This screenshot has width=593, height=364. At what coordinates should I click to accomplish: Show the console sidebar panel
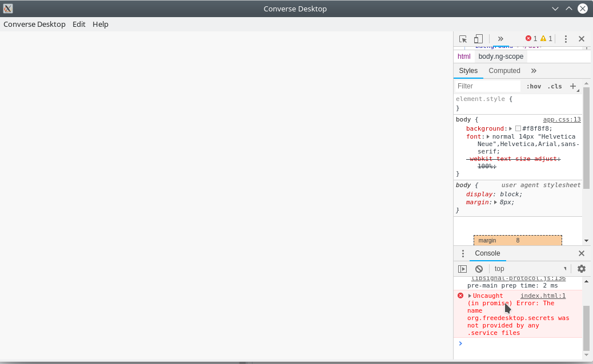pos(463,268)
